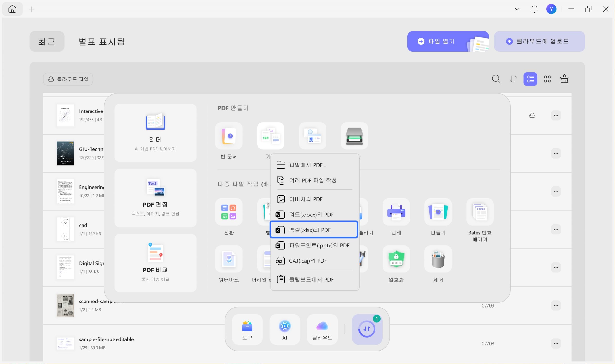This screenshot has width=615, height=364.
Task: Open more options for cad file
Action: click(x=556, y=229)
